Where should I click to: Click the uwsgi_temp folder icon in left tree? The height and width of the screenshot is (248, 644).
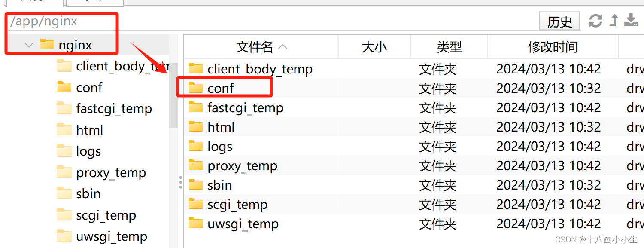[64, 236]
